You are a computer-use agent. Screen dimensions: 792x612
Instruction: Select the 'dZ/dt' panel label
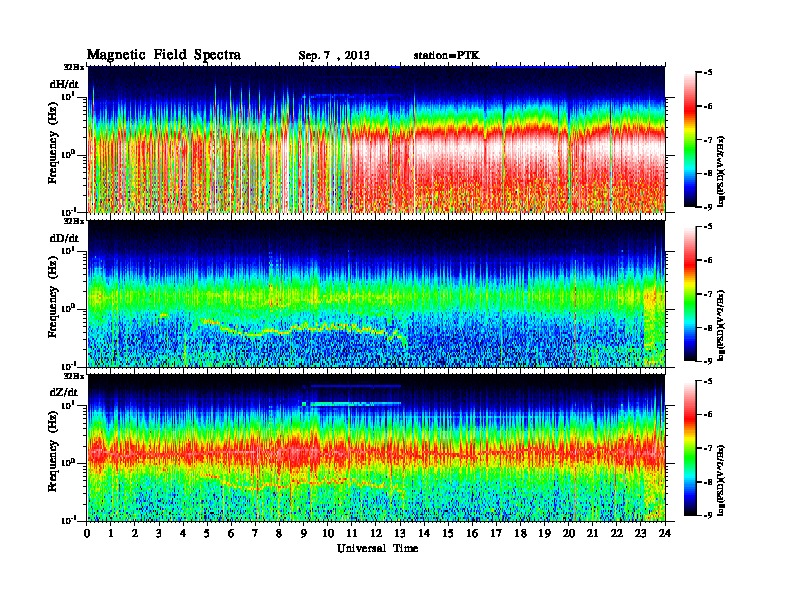[x=64, y=392]
